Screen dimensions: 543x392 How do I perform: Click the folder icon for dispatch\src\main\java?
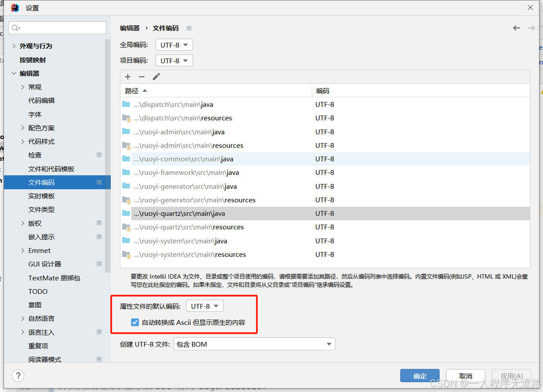(x=126, y=104)
